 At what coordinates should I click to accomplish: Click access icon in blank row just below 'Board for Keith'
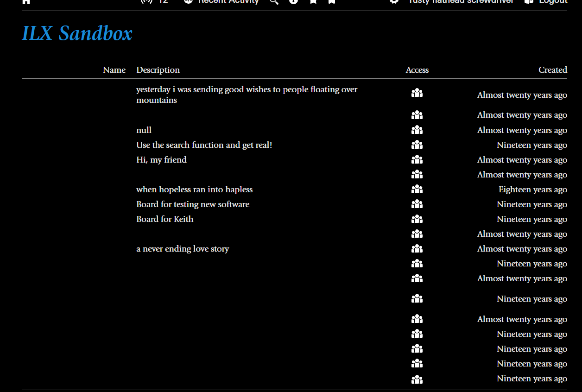tap(417, 234)
